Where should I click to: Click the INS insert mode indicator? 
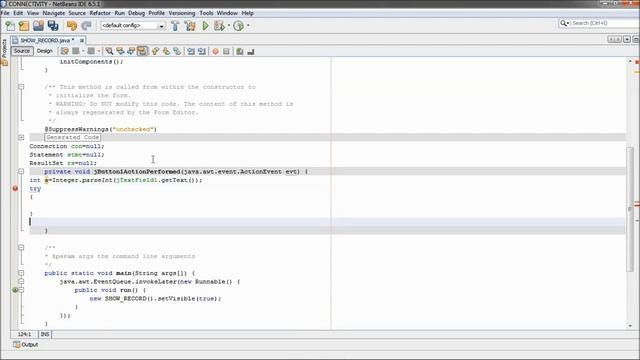pyautogui.click(x=45, y=334)
